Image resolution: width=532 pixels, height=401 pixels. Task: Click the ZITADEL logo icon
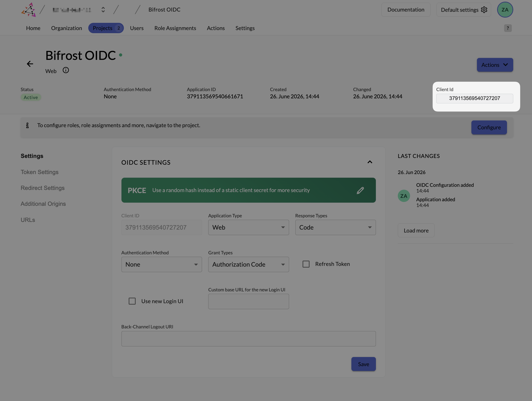(29, 10)
